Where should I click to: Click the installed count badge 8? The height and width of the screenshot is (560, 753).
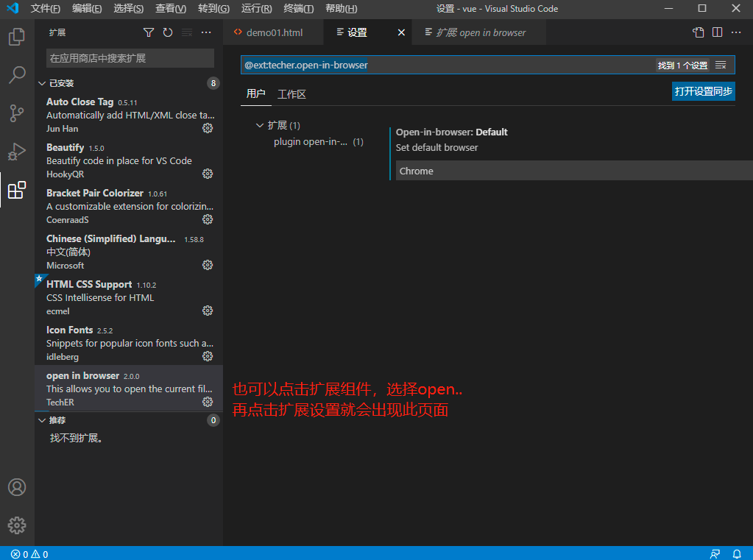(x=213, y=83)
